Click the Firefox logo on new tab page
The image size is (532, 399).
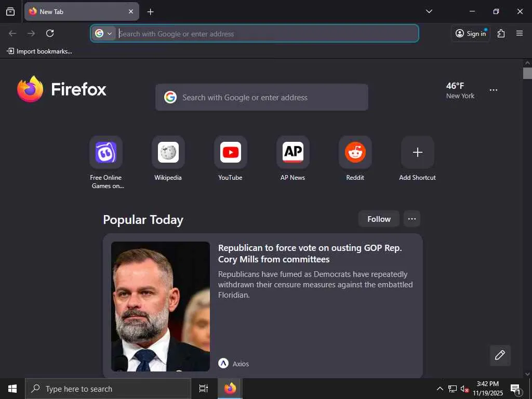tap(62, 89)
